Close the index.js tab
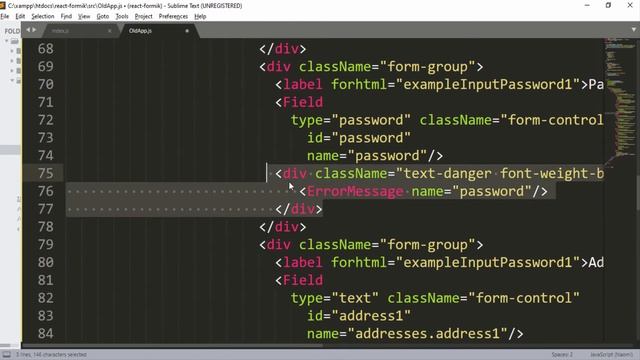The width and height of the screenshot is (640, 360). click(x=109, y=31)
